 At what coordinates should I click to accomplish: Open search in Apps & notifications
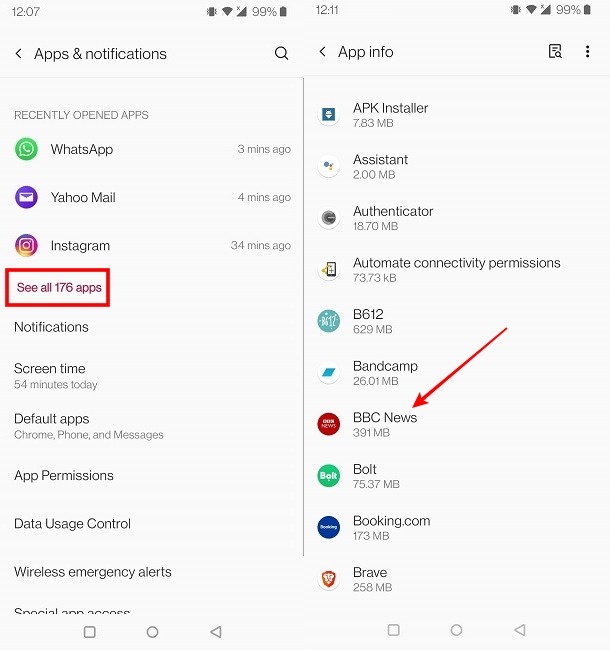click(281, 53)
